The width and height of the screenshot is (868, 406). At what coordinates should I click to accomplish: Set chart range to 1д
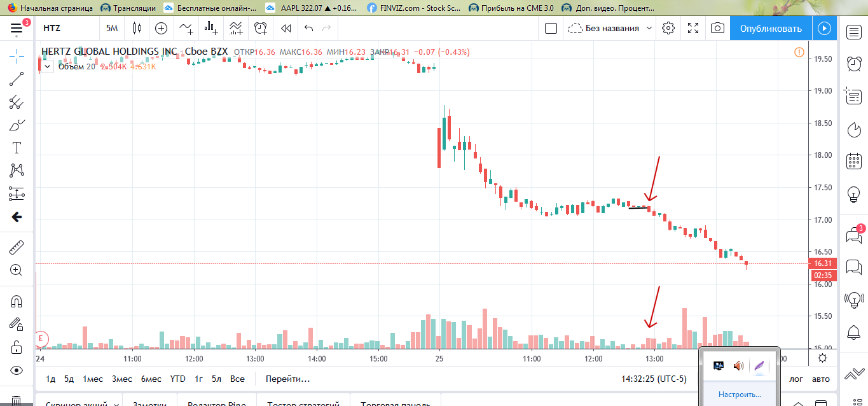[51, 379]
